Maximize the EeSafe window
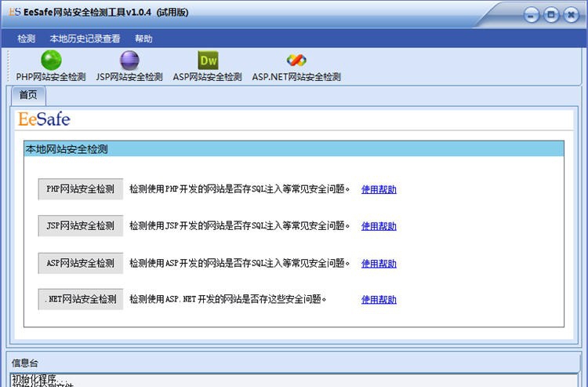 [x=551, y=15]
